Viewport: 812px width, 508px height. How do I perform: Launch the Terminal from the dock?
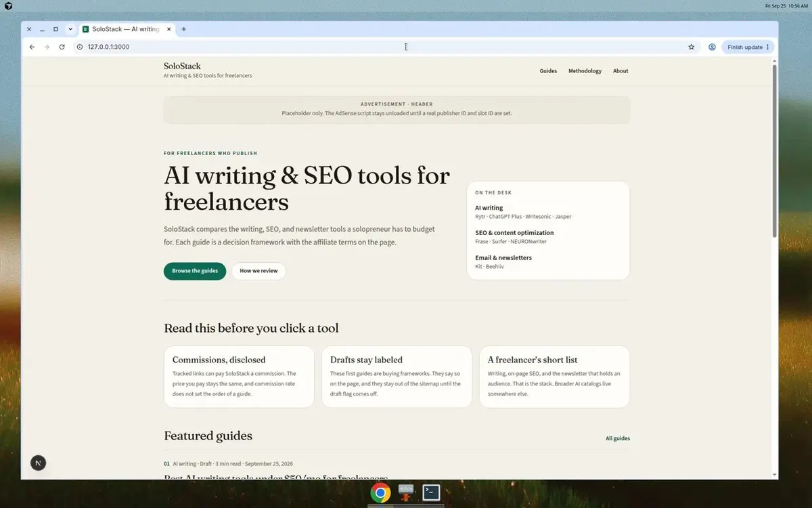tap(432, 492)
